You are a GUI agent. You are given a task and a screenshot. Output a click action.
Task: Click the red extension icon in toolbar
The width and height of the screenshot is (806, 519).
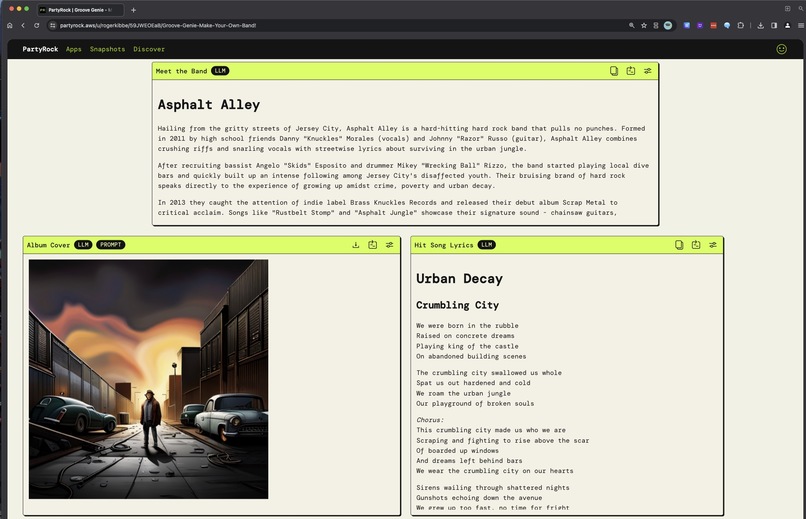(713, 25)
